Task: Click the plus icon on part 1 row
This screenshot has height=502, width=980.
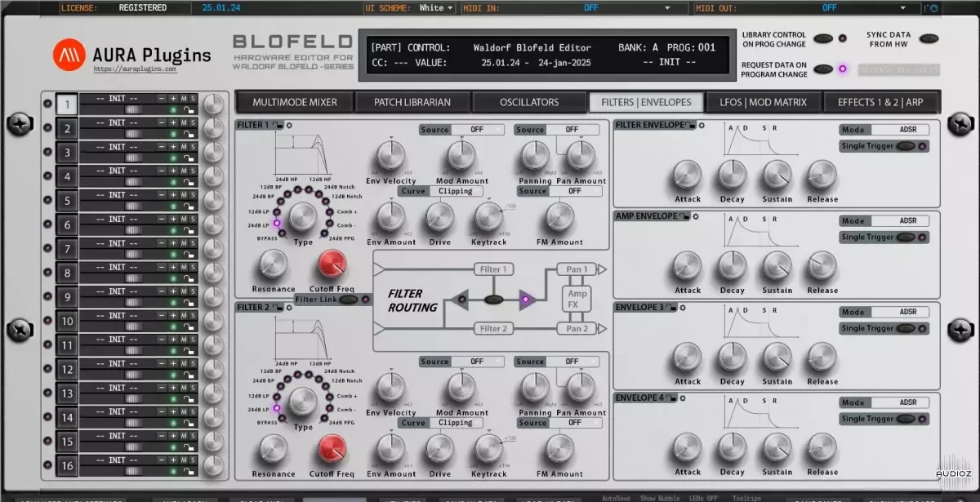Action: (173, 99)
